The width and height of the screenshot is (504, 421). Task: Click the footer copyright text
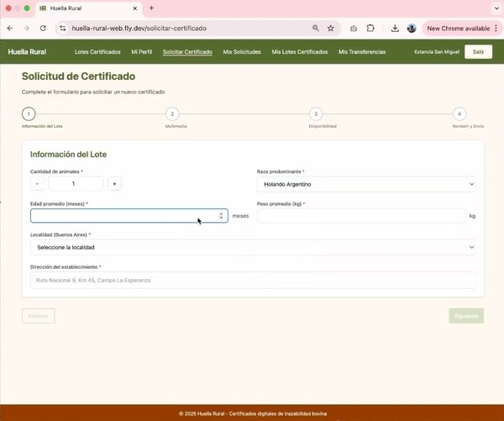pos(253,413)
